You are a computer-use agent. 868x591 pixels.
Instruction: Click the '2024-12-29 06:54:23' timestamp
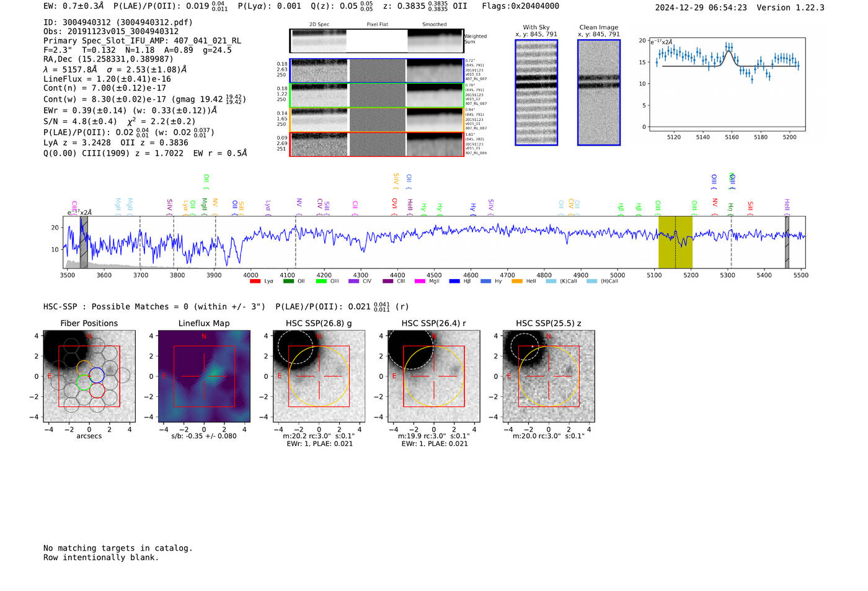pyautogui.click(x=701, y=8)
